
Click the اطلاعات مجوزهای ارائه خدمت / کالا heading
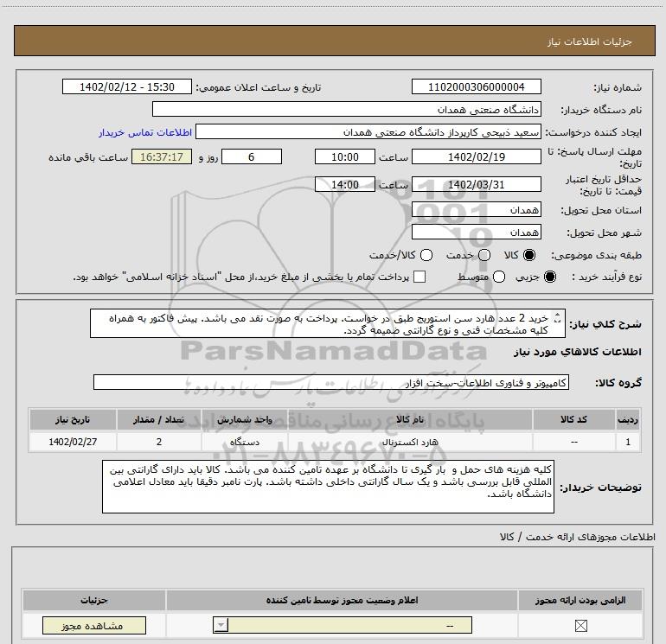[577, 537]
